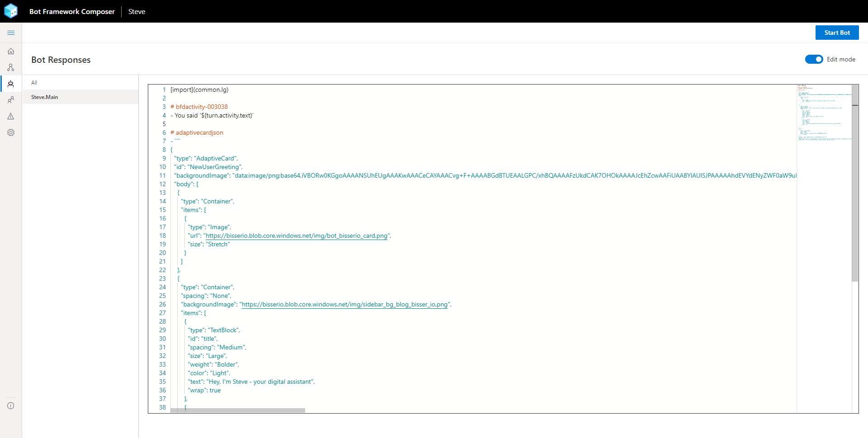Screen dimensions: 868x438
Task: Click the "body": [ line
Action: click(186, 184)
